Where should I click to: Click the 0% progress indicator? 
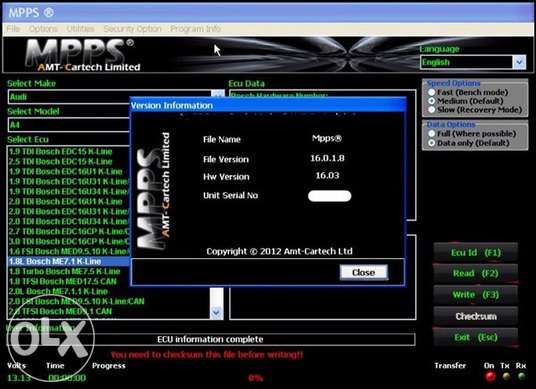(x=256, y=378)
